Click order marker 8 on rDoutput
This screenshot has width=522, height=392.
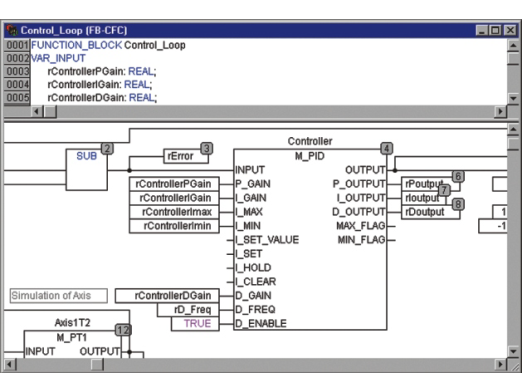tap(458, 204)
